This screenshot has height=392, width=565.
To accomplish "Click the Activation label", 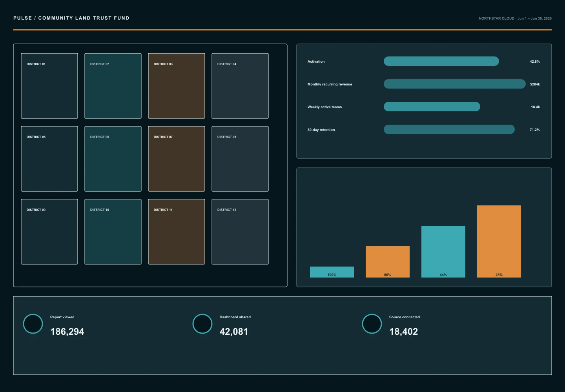I will point(316,62).
